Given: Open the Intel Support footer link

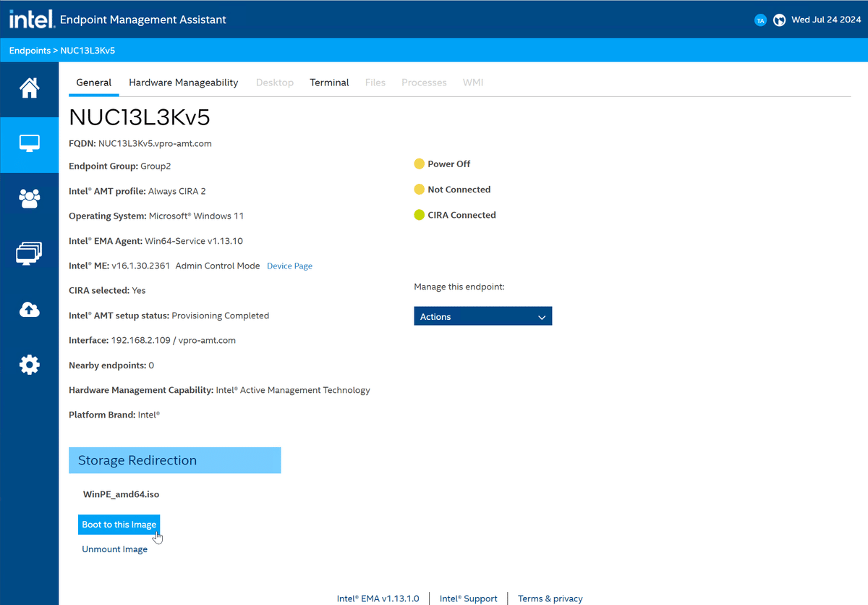Looking at the screenshot, I should [x=468, y=598].
